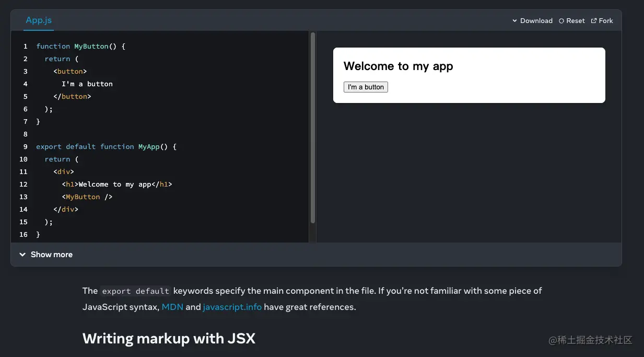Click the closing "</div>" tag on line 14
Screen dimensions: 644x357
[66, 209]
